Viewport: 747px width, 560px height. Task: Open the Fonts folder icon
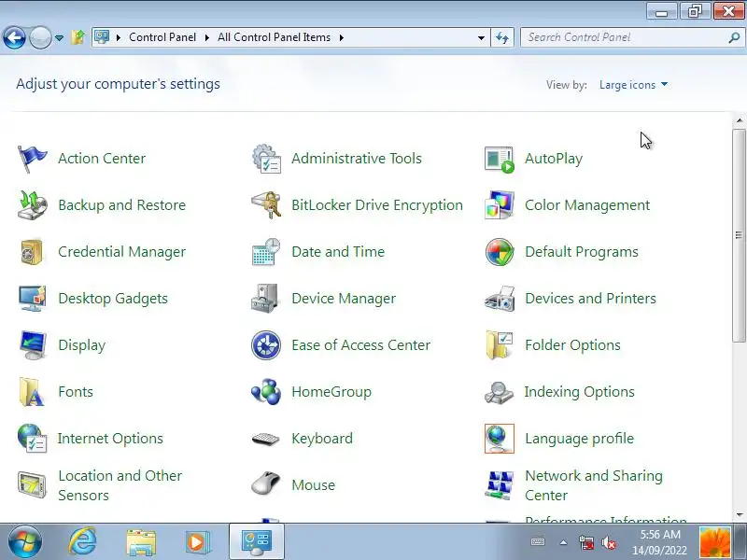pos(31,392)
